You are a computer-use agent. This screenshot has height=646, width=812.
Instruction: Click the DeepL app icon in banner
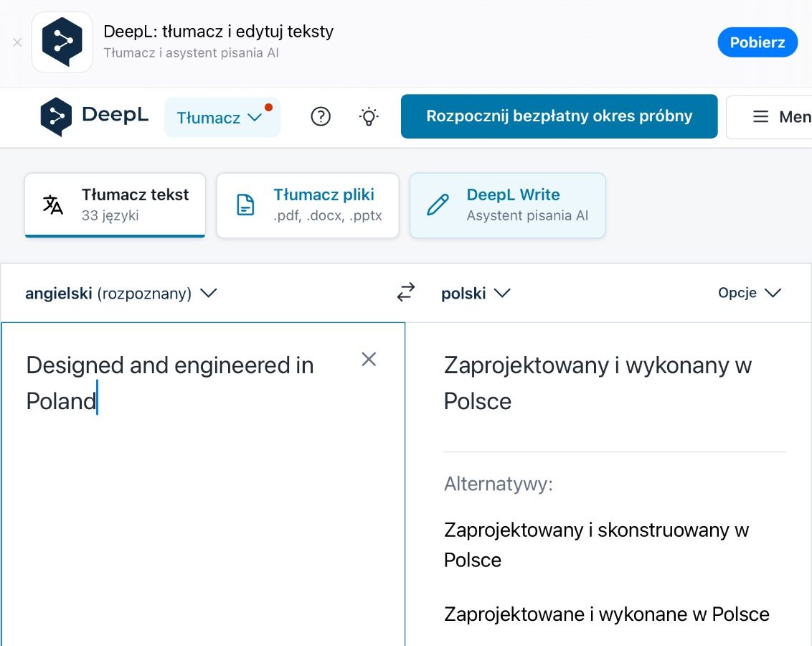(62, 42)
